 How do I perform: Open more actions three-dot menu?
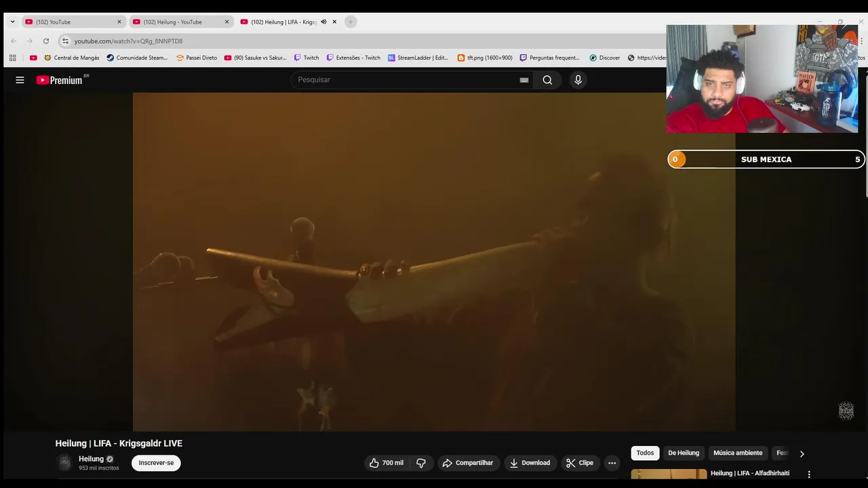612,463
